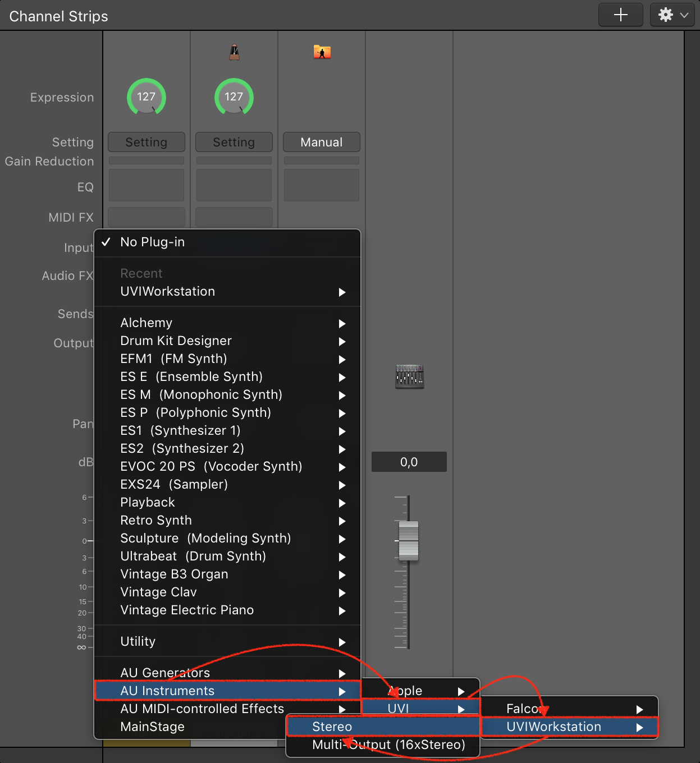Choose ES E (Ensemble Synth) entry
Viewport: 700px width, 763px height.
point(227,376)
